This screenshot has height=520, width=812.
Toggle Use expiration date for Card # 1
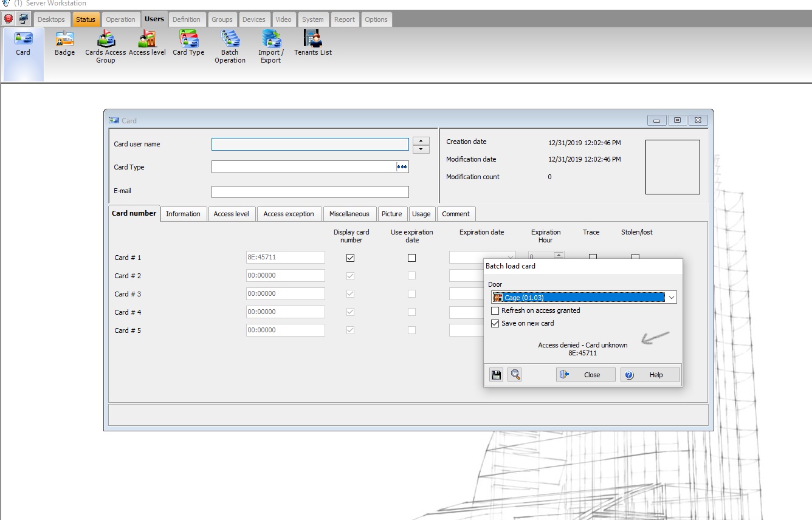pos(411,258)
